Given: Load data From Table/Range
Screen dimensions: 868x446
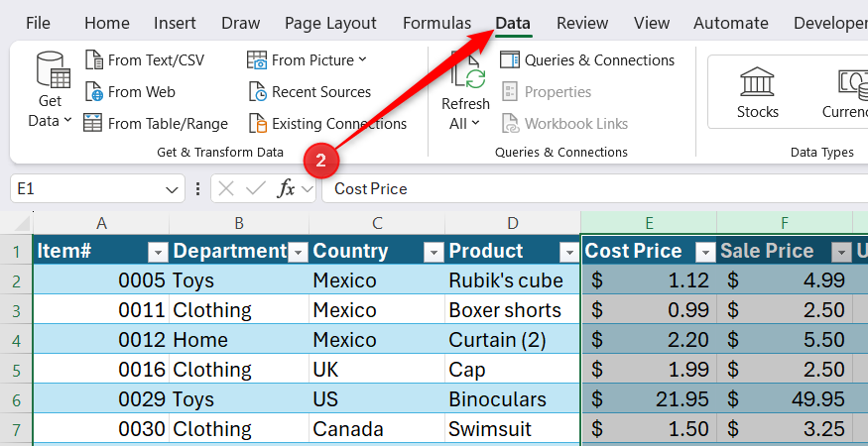Looking at the screenshot, I should [x=156, y=124].
